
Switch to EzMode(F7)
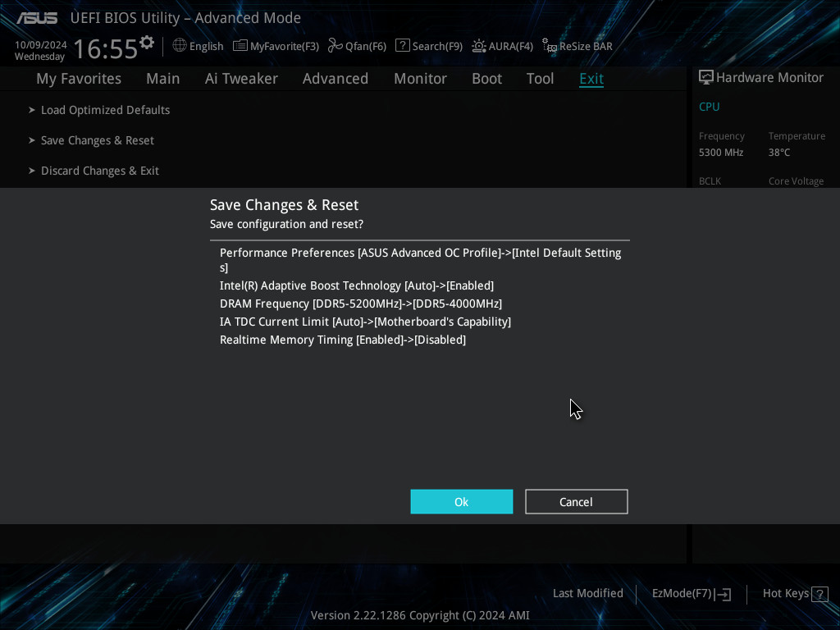[682, 594]
